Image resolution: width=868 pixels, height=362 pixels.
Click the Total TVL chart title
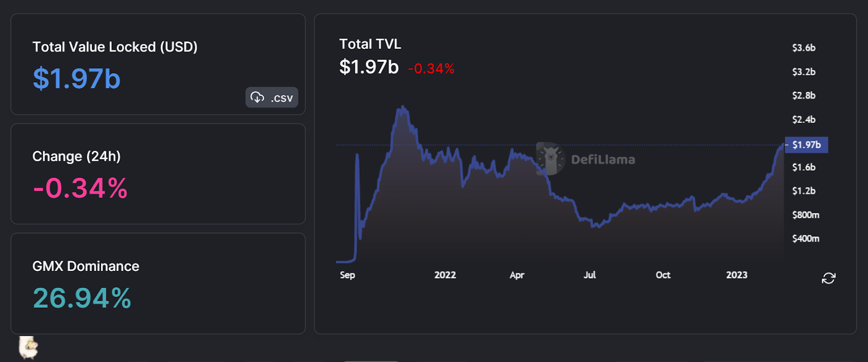coord(370,44)
